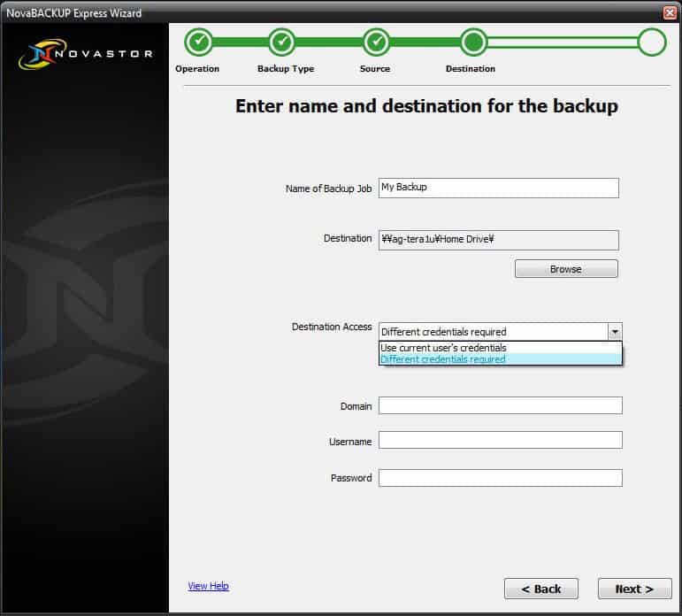This screenshot has height=616, width=682.
Task: Click the 'Operation' step label
Action: [197, 69]
